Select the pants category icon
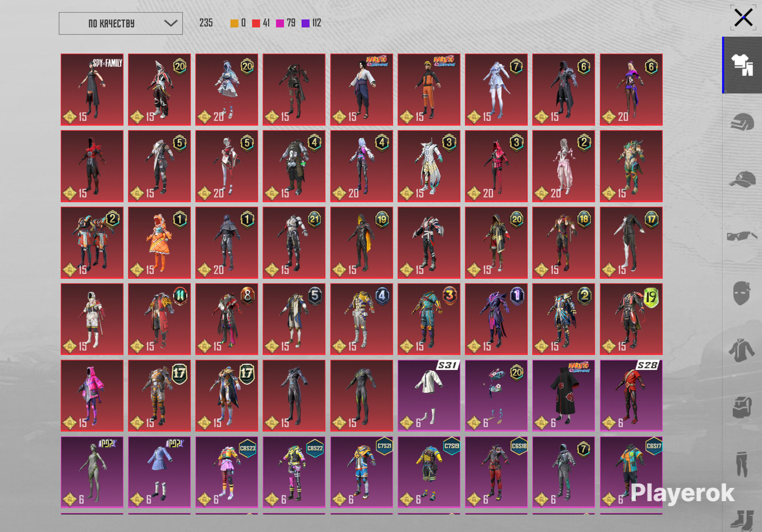The height and width of the screenshot is (532, 762). point(742,464)
